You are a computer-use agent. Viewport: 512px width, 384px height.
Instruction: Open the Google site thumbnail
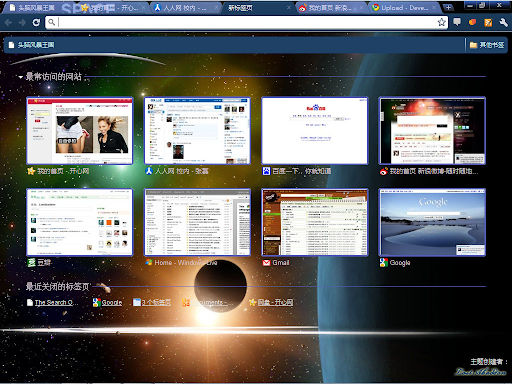click(x=432, y=222)
